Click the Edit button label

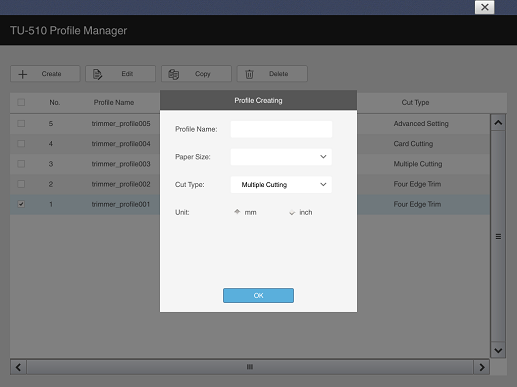pyautogui.click(x=127, y=74)
